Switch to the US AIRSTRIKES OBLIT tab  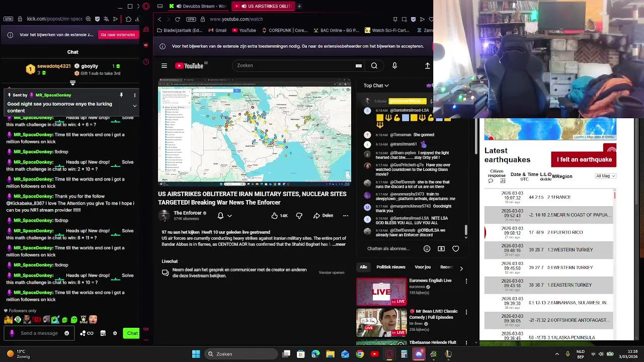coord(263,6)
